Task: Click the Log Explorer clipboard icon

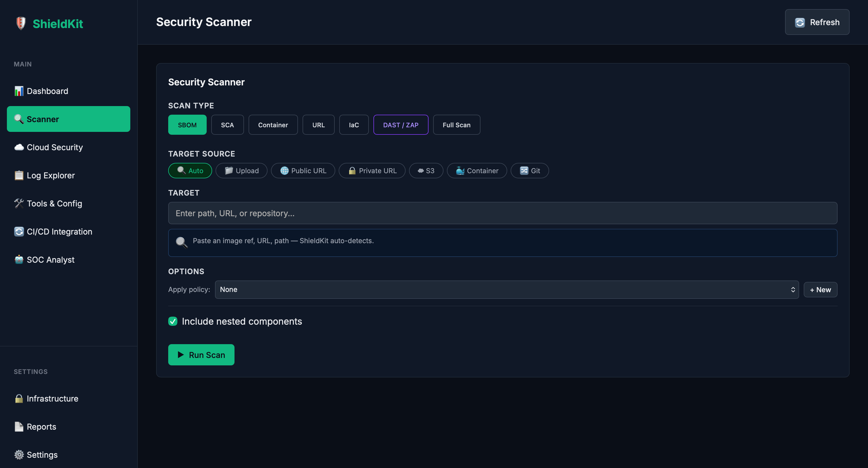Action: (19, 176)
